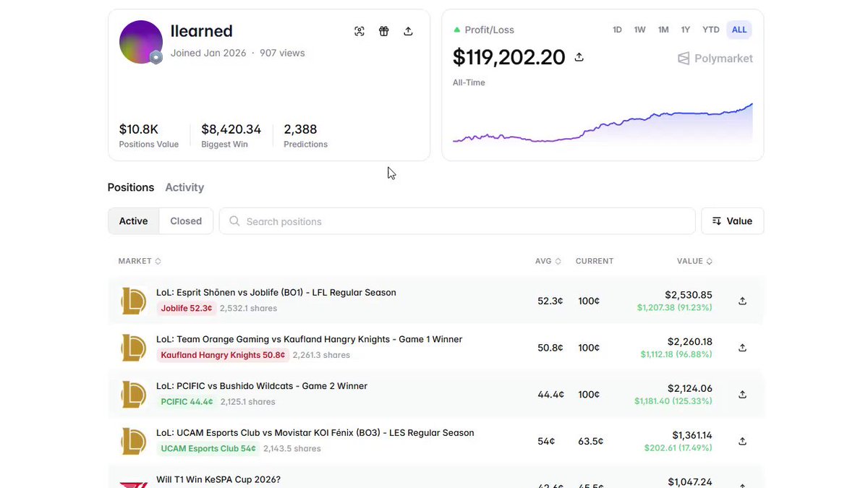Select the 1Y profit range
The image size is (868, 488).
pyautogui.click(x=686, y=30)
